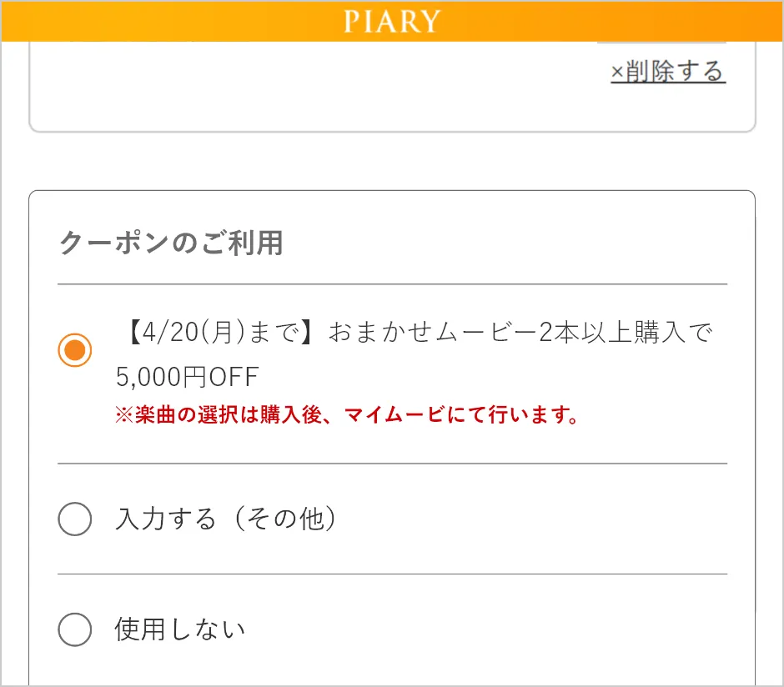784x687 pixels.
Task: Click the PIARY logo in header
Action: tap(391, 21)
